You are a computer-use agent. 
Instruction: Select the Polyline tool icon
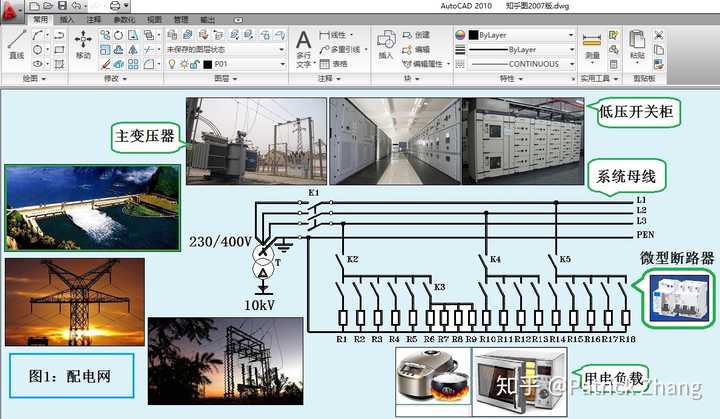coord(59,35)
